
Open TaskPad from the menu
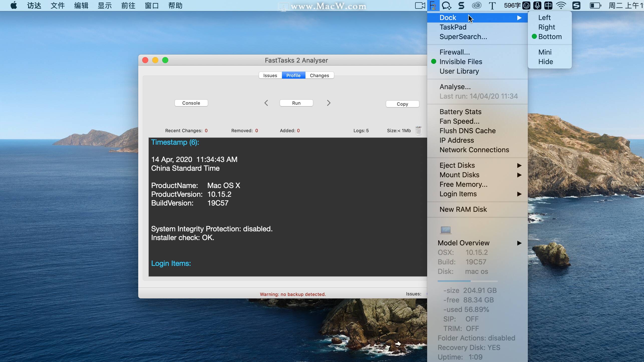477,27
